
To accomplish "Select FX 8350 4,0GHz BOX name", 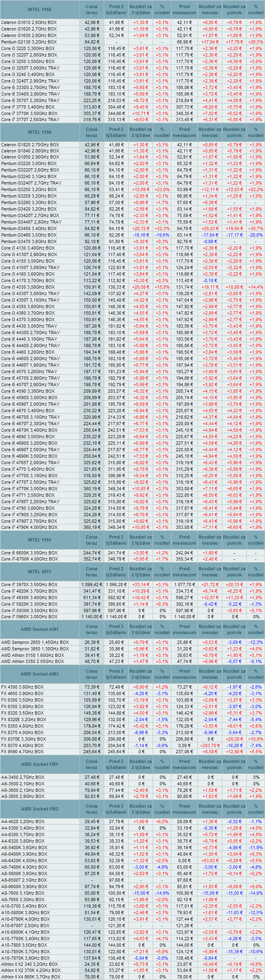I will (x=22, y=726).
